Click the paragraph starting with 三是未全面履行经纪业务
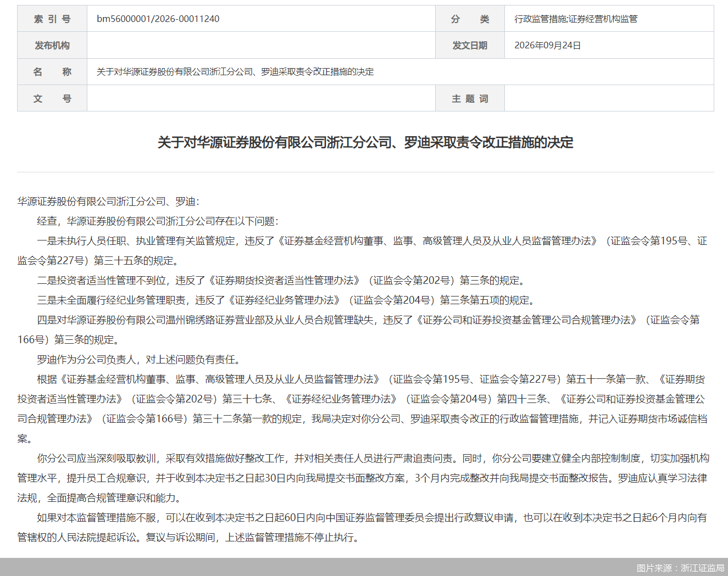Image resolution: width=728 pixels, height=576 pixels. pyautogui.click(x=286, y=300)
